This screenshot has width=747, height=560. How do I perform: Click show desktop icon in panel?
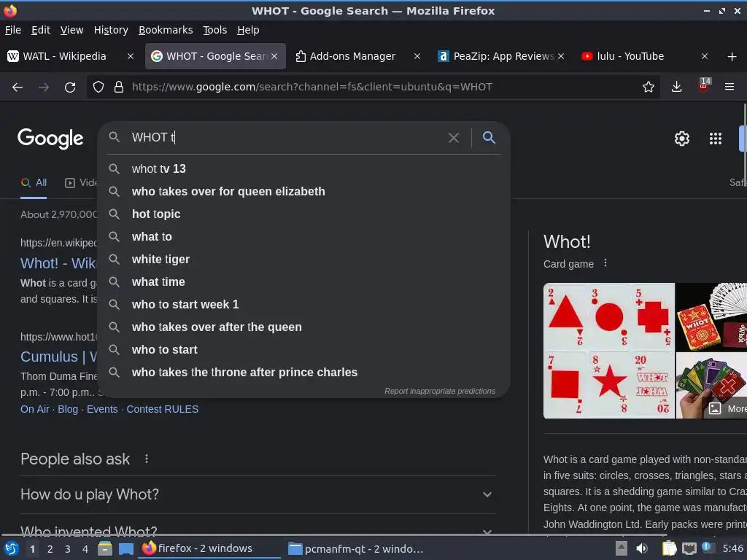coord(125,549)
